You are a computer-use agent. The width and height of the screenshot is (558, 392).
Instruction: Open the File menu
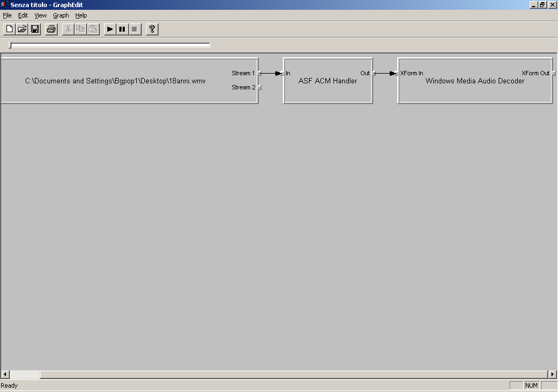tap(7, 15)
